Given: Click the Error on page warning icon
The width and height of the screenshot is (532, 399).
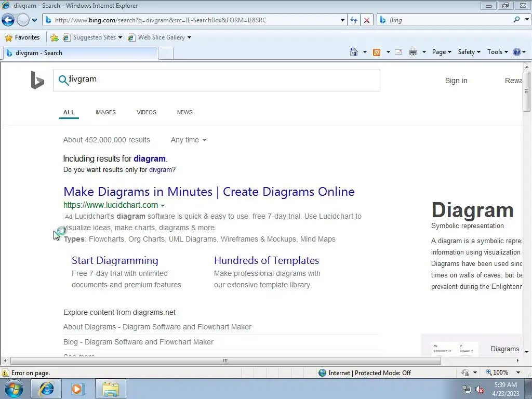Looking at the screenshot, I should (5, 373).
